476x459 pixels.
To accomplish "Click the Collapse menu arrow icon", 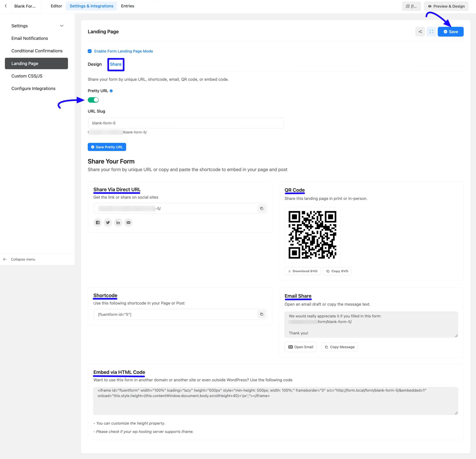I will pyautogui.click(x=5, y=259).
